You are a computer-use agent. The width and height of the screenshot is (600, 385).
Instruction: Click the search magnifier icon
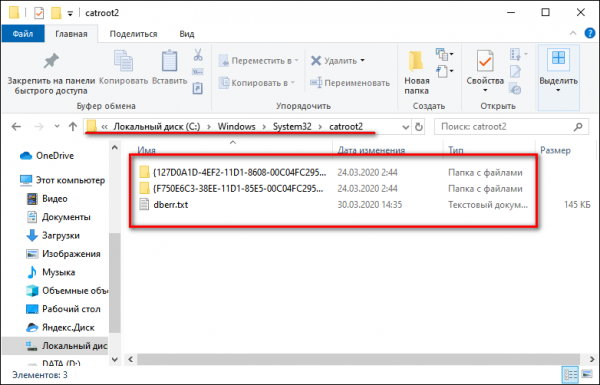point(578,127)
